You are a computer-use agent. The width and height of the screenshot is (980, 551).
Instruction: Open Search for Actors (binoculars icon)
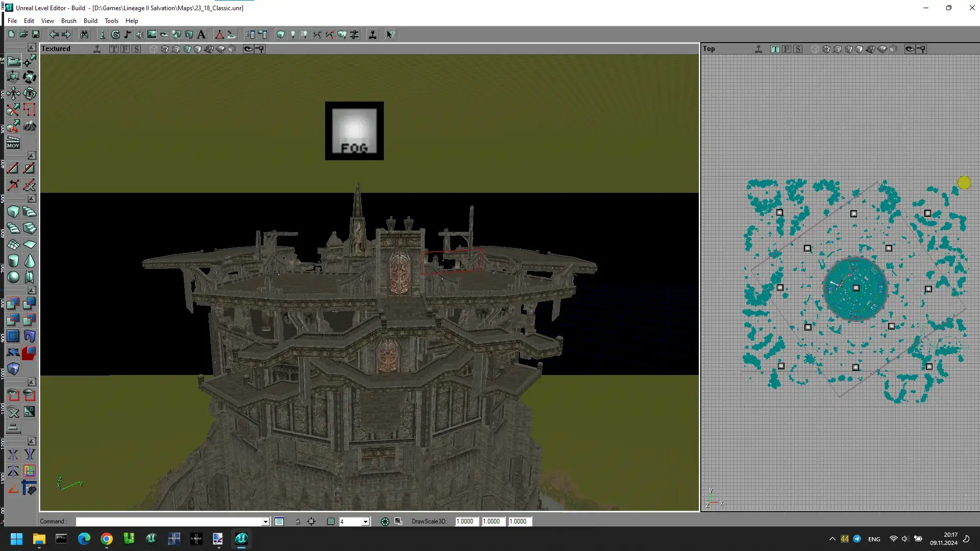coord(84,34)
